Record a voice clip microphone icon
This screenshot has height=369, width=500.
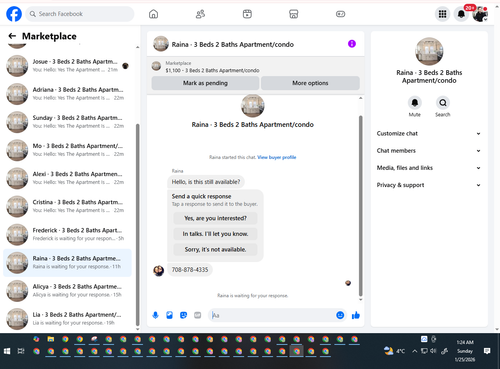pos(155,315)
